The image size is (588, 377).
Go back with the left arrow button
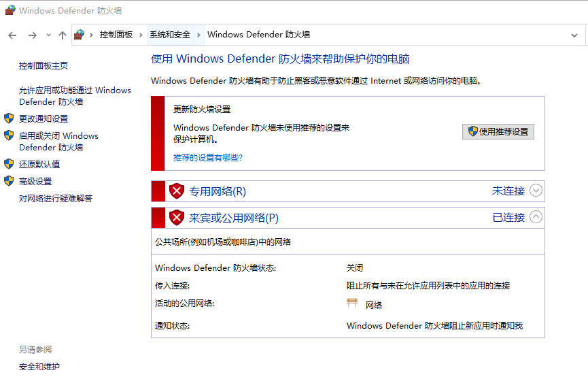[x=12, y=35]
